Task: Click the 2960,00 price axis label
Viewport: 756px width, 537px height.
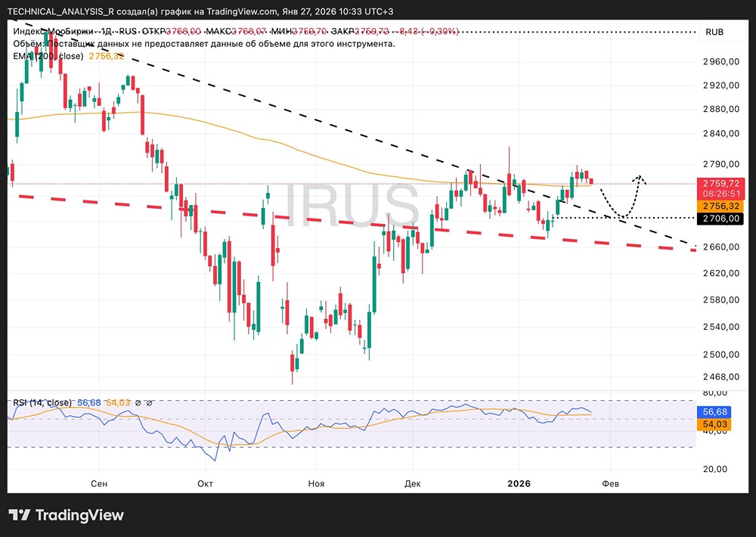Action: point(721,61)
